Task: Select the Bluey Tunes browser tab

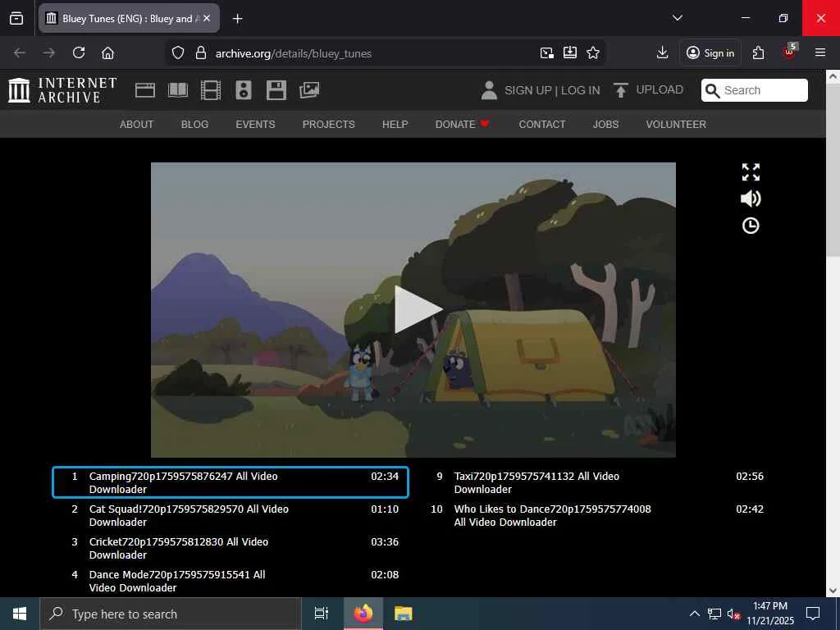Action: point(129,19)
